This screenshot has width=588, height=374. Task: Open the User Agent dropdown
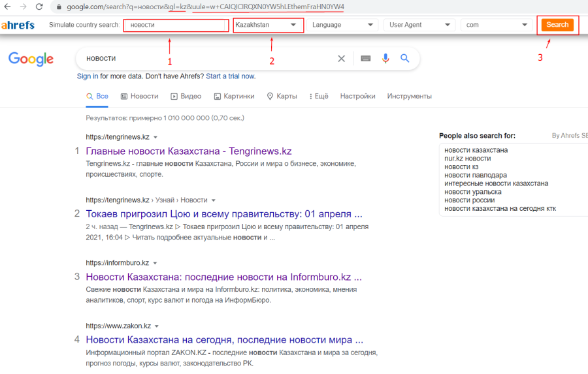click(x=419, y=25)
